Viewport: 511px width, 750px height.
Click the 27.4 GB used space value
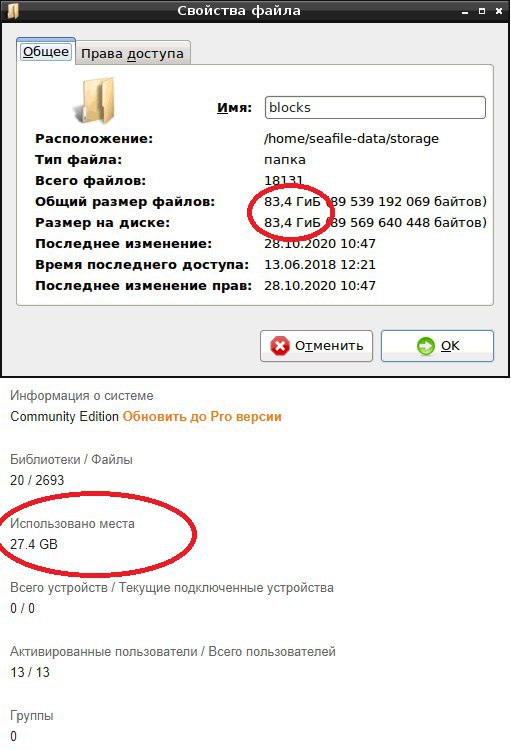pos(33,544)
